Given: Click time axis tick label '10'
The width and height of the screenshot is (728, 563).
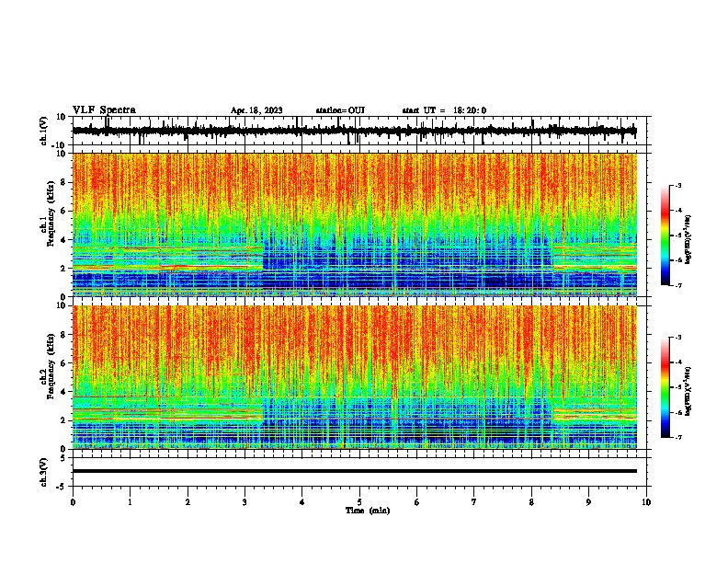Looking at the screenshot, I should pos(646,502).
